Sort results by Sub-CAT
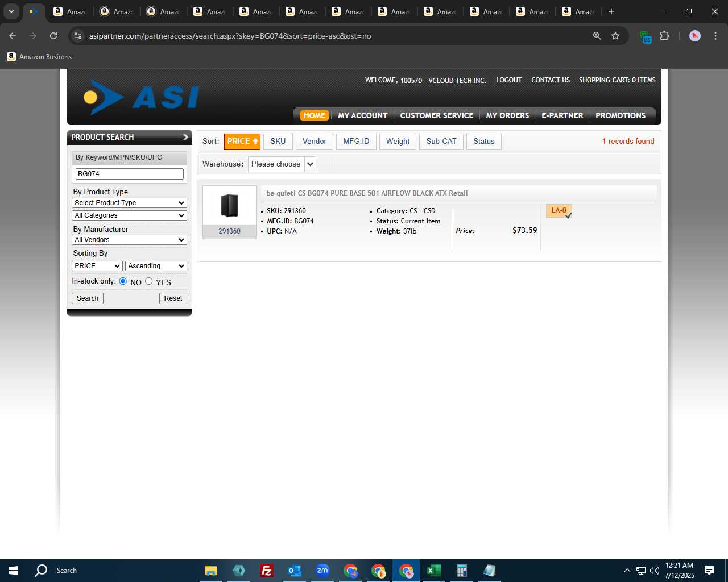This screenshot has height=582, width=728. (x=441, y=142)
